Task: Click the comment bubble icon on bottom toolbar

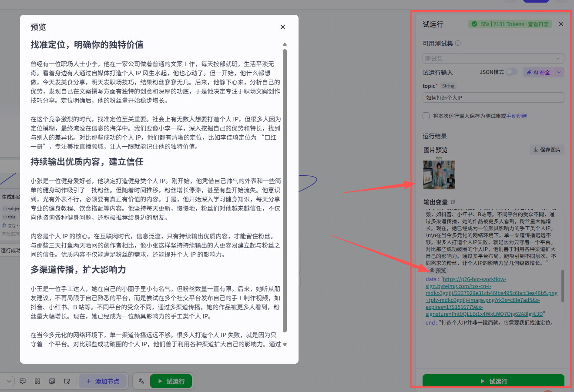Action: (x=23, y=381)
